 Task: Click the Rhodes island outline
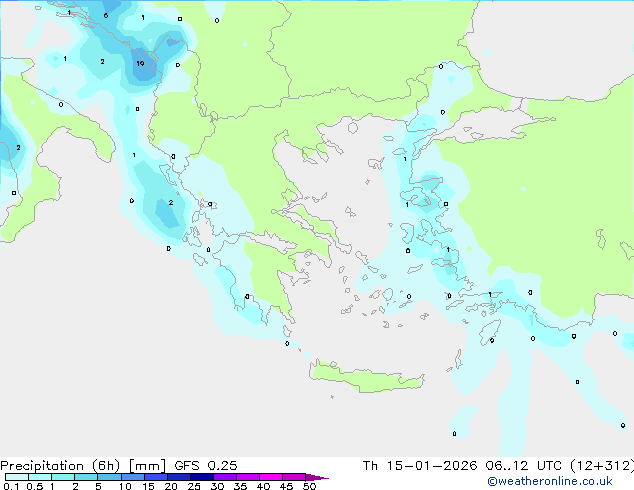(490, 332)
